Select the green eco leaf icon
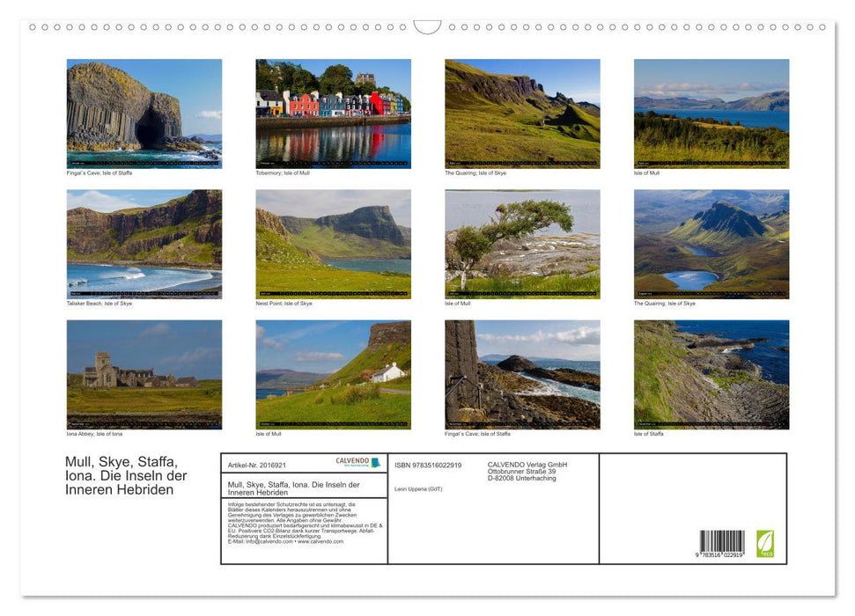This screenshot has height=616, width=855. click(765, 541)
